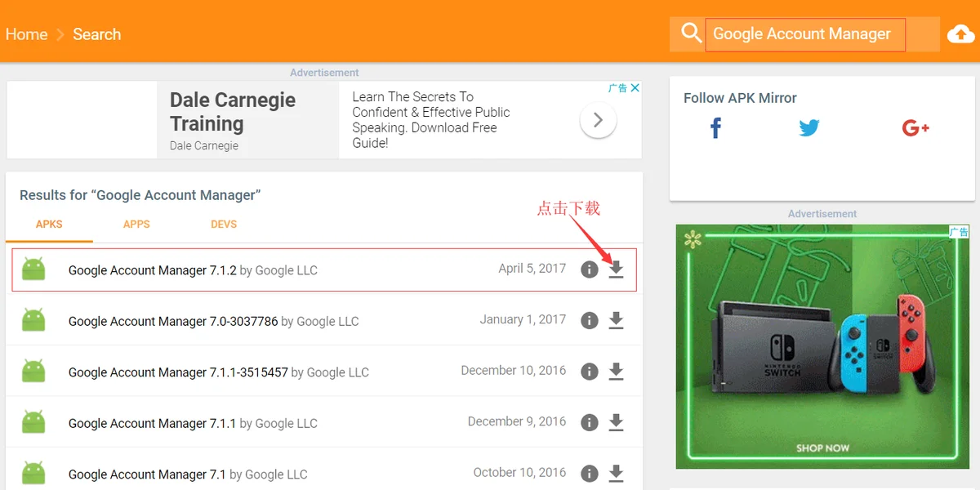Click the December 9, 2016 date

pos(517,421)
